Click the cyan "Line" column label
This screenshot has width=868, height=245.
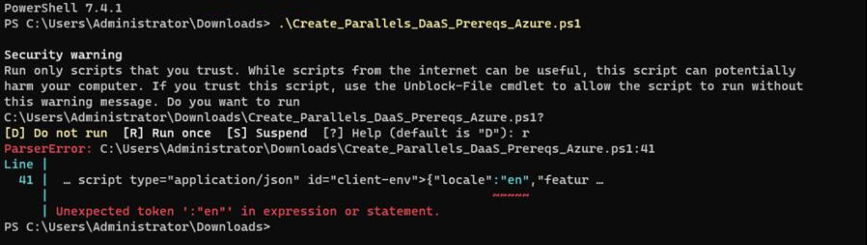19,164
